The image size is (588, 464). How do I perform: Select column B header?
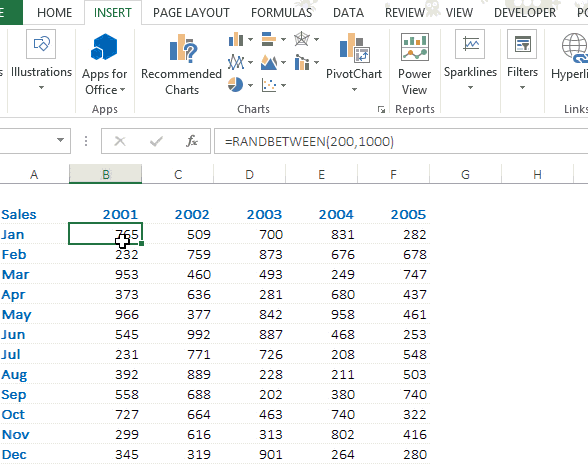(x=106, y=174)
